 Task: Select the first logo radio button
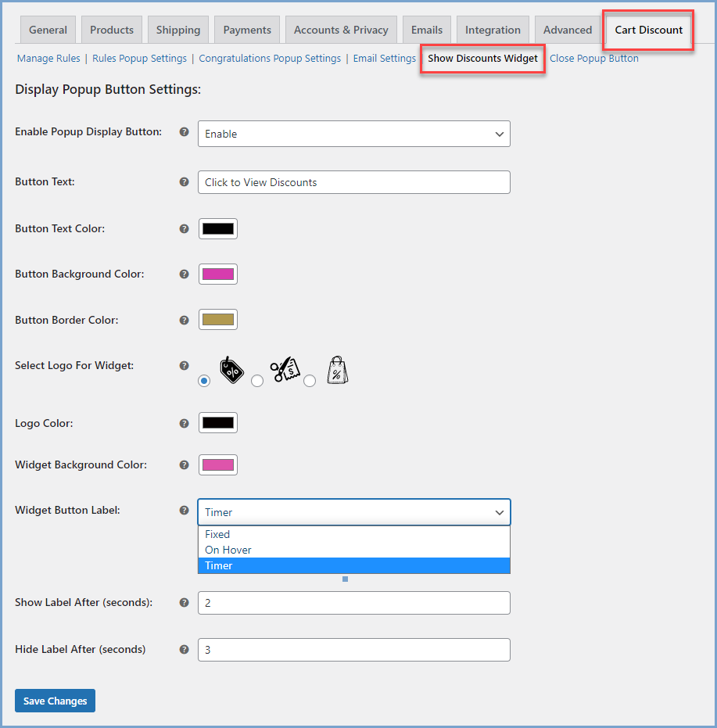(204, 381)
